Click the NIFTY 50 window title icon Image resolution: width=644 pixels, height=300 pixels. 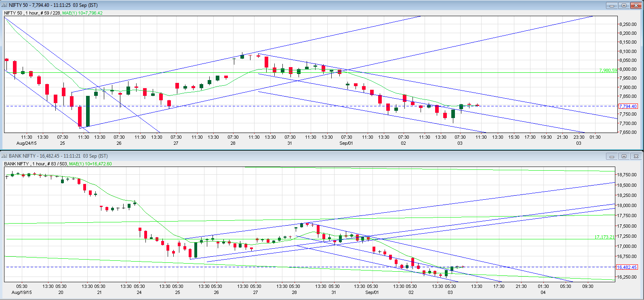tap(4, 5)
